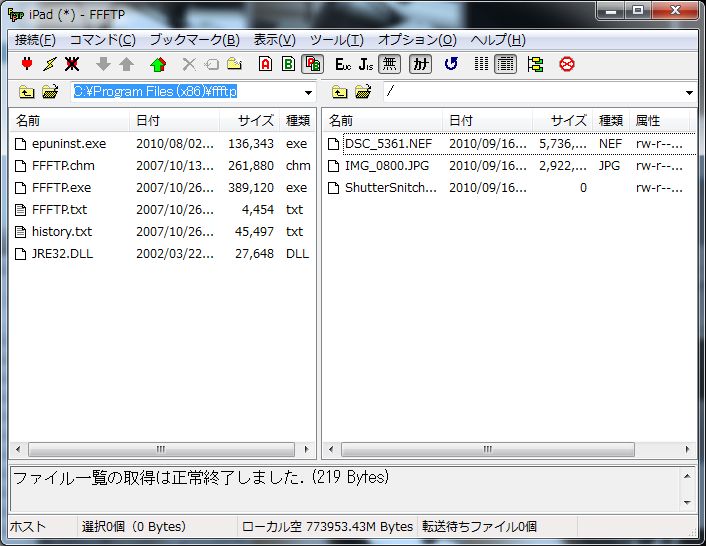
Task: Select FFFTP.chm in local list
Action: [x=63, y=166]
